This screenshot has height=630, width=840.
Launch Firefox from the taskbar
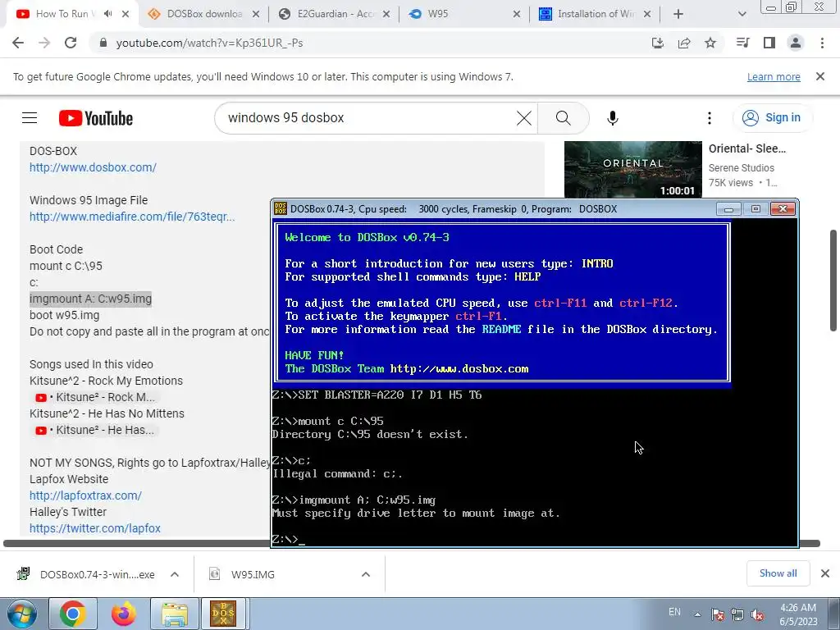123,614
